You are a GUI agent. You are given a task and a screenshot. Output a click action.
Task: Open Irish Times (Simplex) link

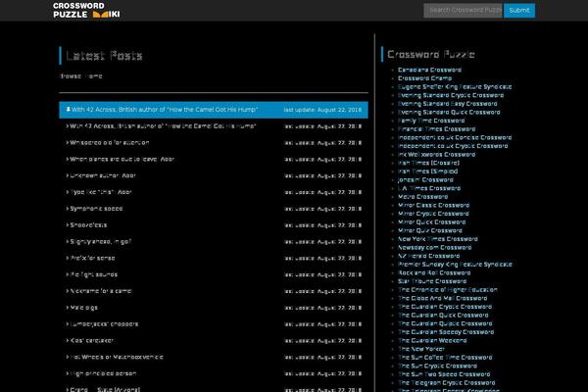pos(427,171)
